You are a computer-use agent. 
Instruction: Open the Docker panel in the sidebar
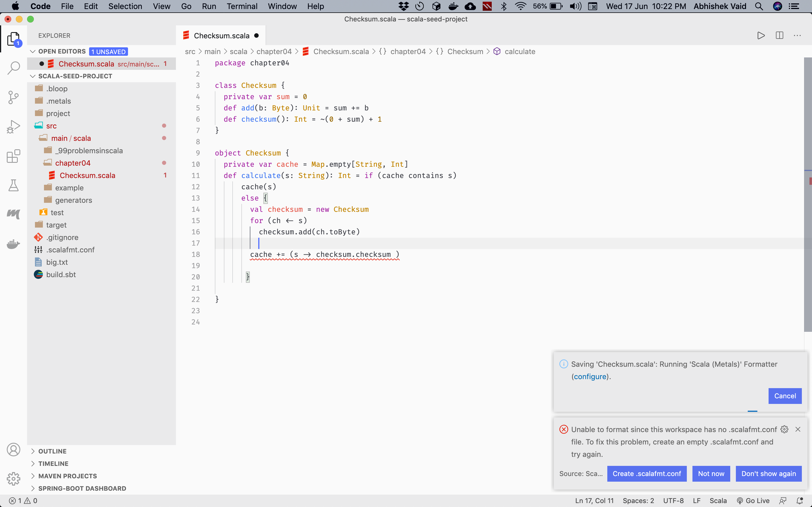[x=14, y=244]
